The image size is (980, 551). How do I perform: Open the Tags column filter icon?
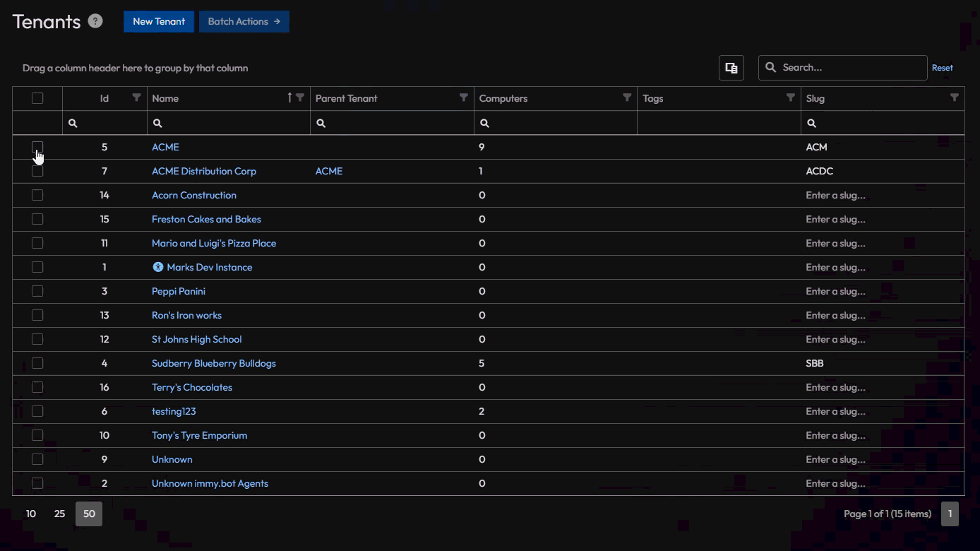click(791, 97)
